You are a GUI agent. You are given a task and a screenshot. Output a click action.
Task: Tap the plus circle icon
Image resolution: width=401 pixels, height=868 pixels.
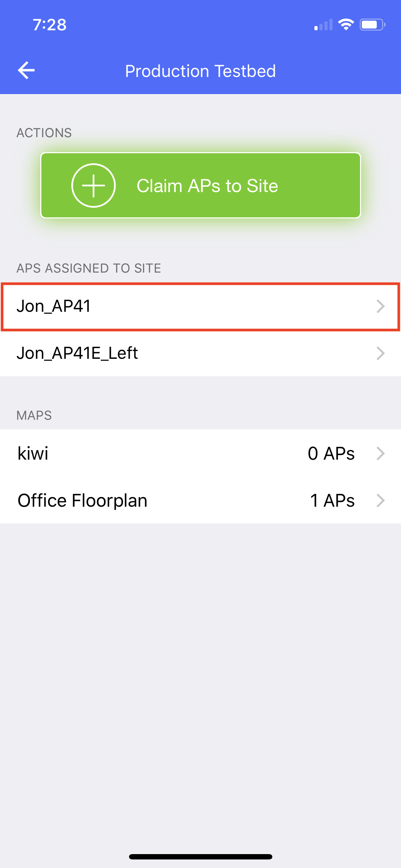[93, 185]
